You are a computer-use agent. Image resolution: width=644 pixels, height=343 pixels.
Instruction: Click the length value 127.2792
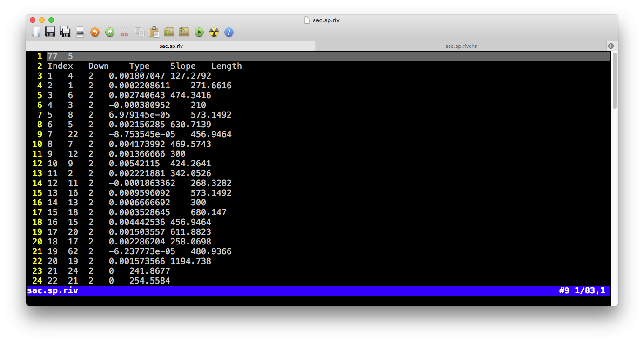[191, 76]
